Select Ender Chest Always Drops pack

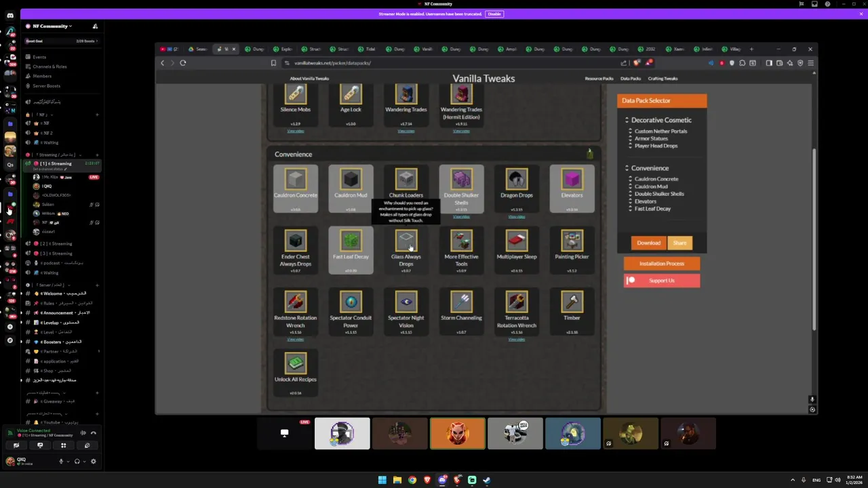(x=295, y=250)
